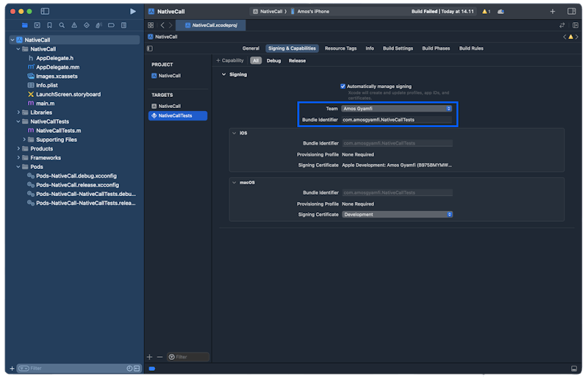Viewport: 588px width, 379px height.
Task: Select the NativeCall.xcodeproj editor tab
Action: (x=211, y=25)
